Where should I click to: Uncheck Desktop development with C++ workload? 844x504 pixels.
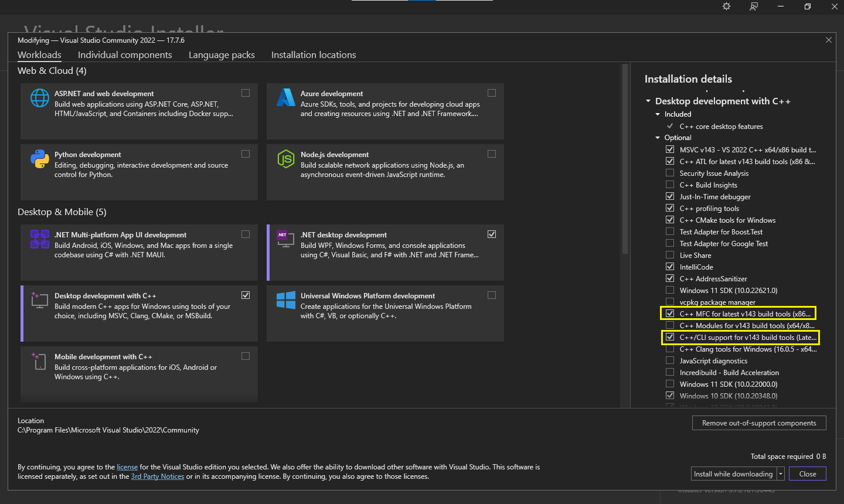point(246,295)
